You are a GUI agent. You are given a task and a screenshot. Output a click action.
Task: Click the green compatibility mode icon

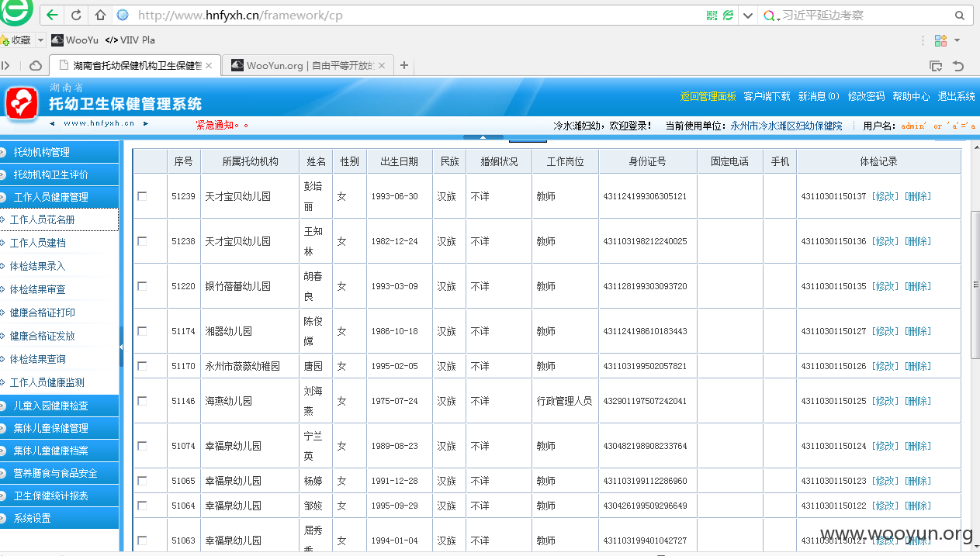point(728,15)
